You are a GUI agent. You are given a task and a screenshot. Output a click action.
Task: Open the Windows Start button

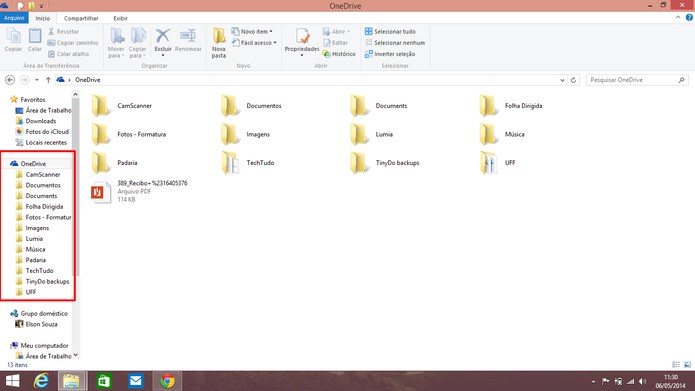pos(12,381)
